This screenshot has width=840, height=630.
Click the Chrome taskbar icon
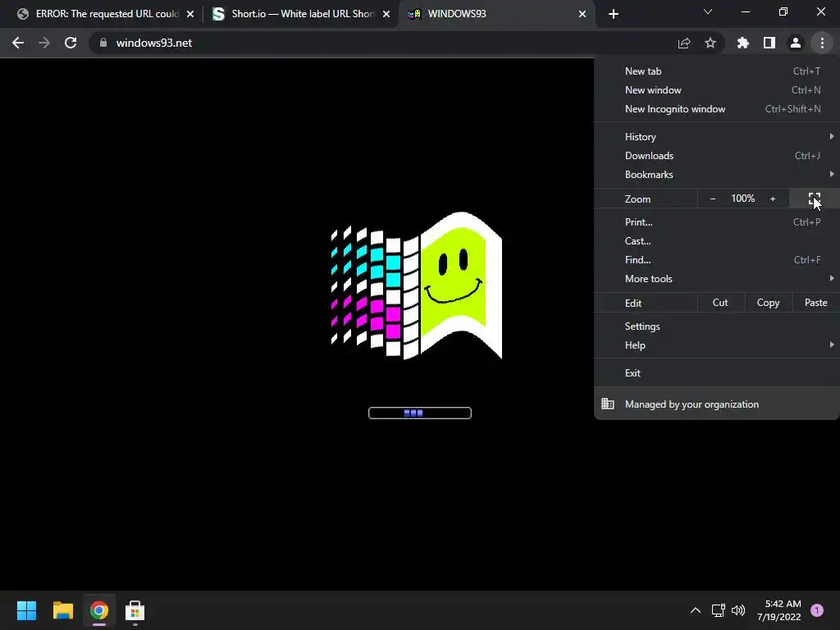coord(99,610)
